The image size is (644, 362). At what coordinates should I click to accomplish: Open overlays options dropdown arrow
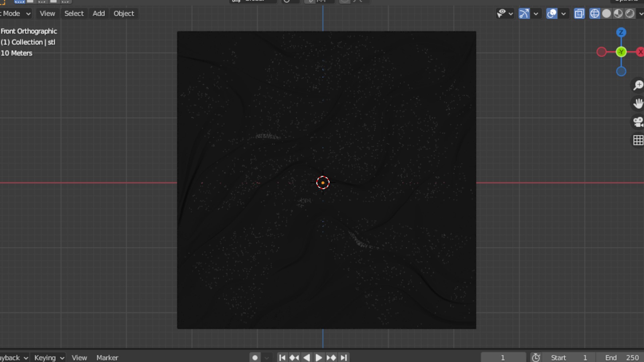[563, 14]
